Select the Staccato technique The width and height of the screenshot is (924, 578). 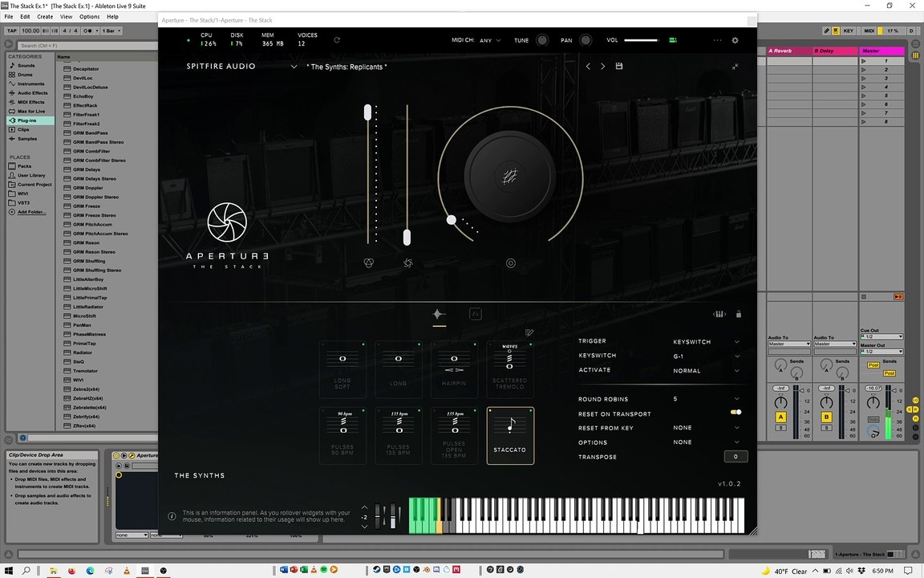(x=510, y=436)
